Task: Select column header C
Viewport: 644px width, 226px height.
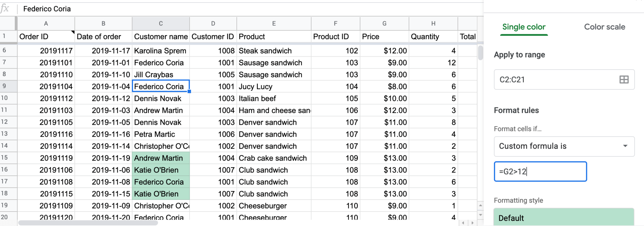Action: (x=161, y=23)
